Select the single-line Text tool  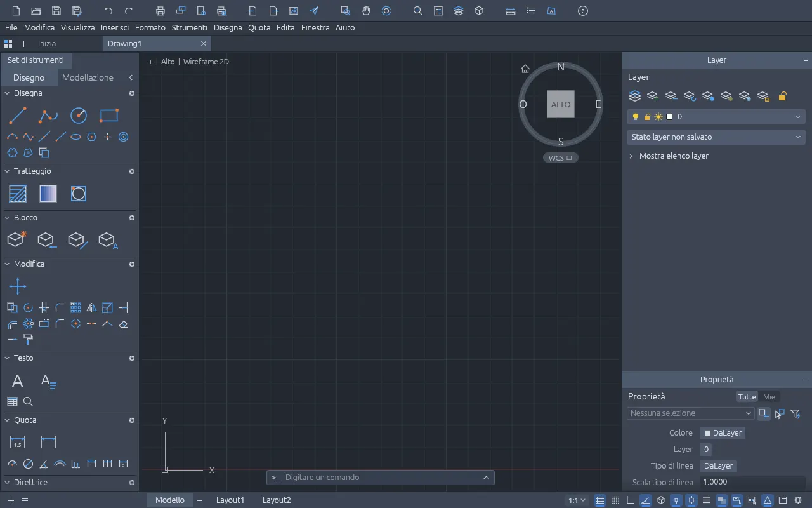pyautogui.click(x=18, y=381)
